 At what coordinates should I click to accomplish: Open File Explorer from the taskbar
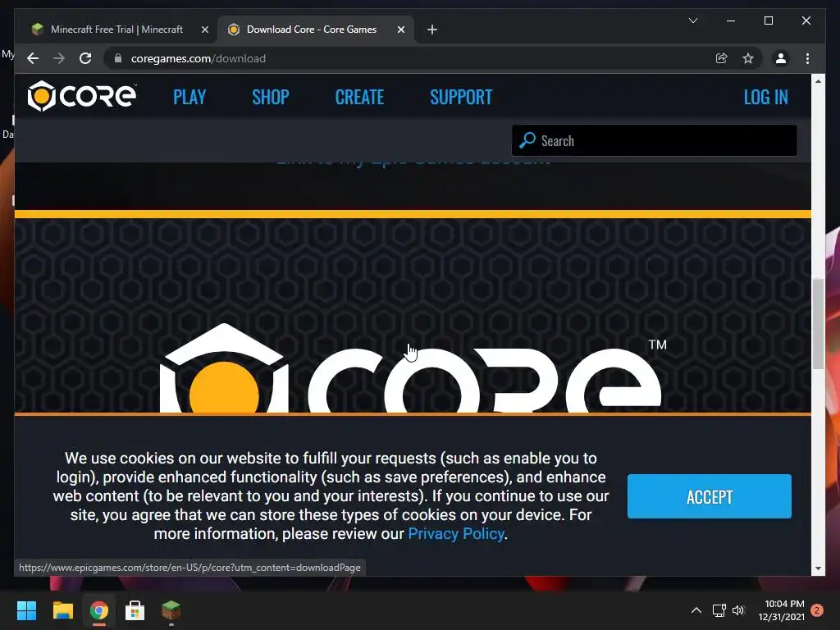point(62,610)
